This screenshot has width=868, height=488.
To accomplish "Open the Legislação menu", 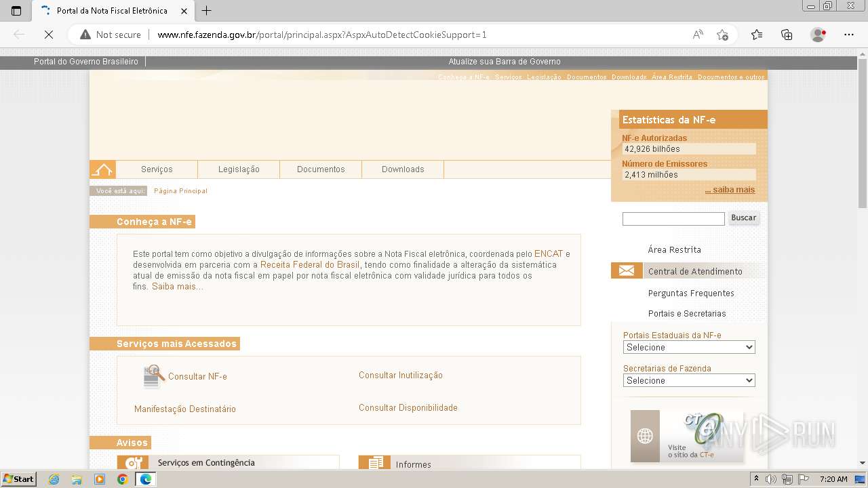I will [x=239, y=169].
